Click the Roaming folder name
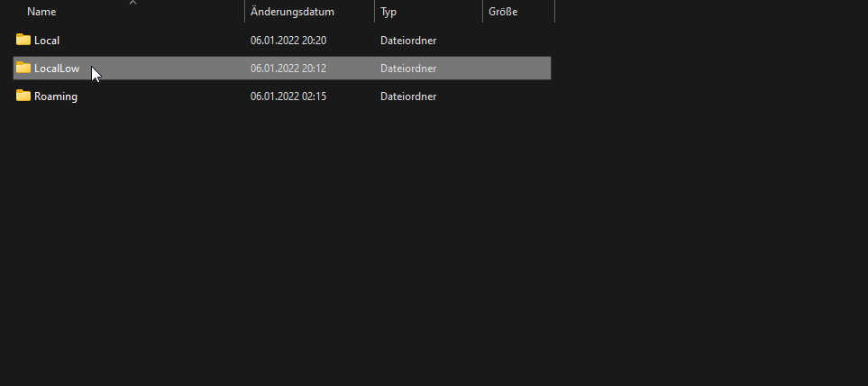868x386 pixels. 56,96
